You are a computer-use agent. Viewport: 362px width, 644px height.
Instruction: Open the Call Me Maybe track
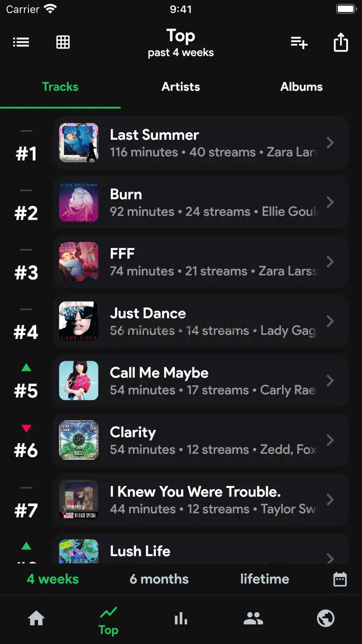200,381
